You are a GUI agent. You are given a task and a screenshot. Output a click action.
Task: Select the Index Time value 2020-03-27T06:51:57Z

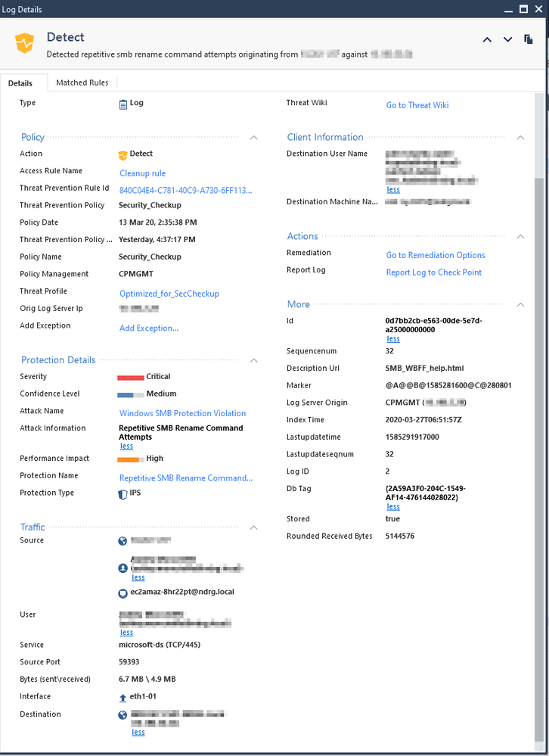[x=423, y=420]
